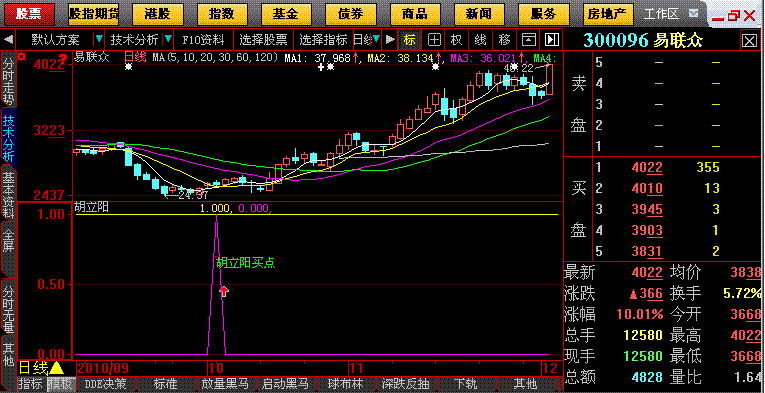Click the 标 toolbar icon
The height and width of the screenshot is (393, 765).
[410, 39]
